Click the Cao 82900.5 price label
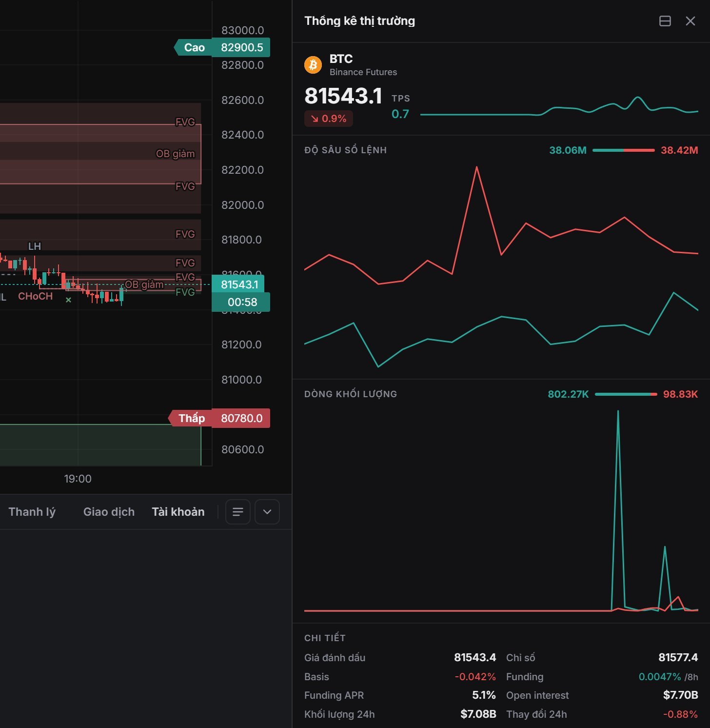710x728 pixels. (222, 47)
